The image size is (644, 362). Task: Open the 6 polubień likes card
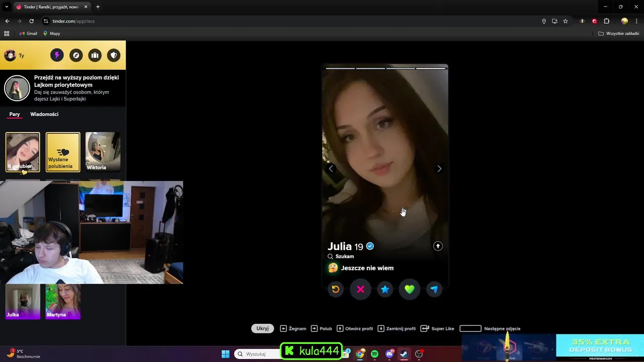(23, 152)
